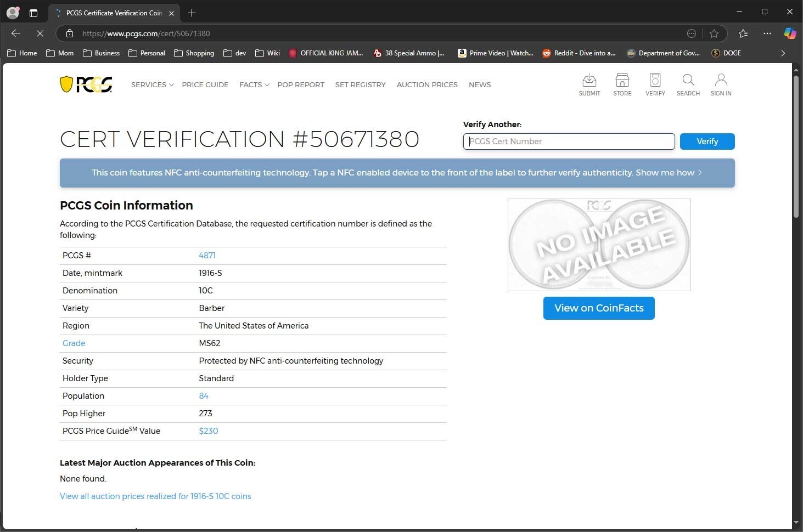Click the cookie/tracking icon in address bar
The height and width of the screenshot is (532, 803).
692,33
